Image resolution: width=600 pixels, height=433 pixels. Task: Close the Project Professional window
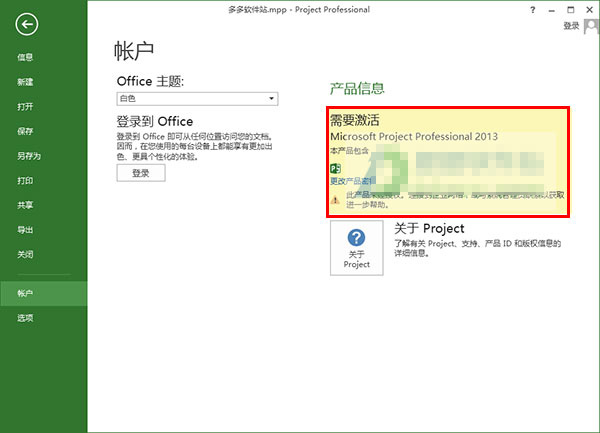point(589,10)
